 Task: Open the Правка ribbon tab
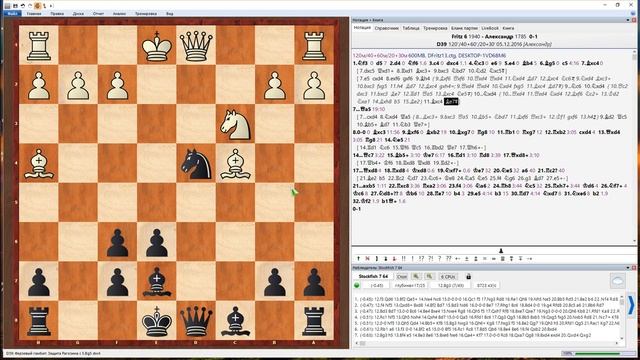pos(57,13)
